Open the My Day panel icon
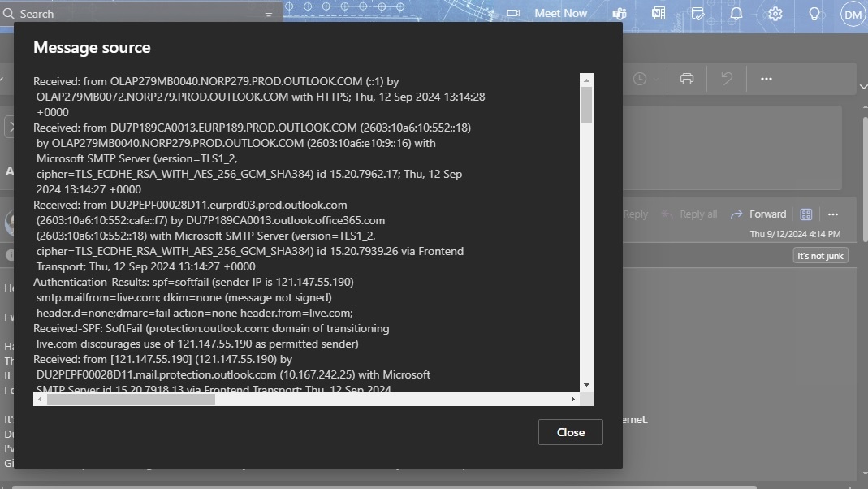 coord(697,13)
